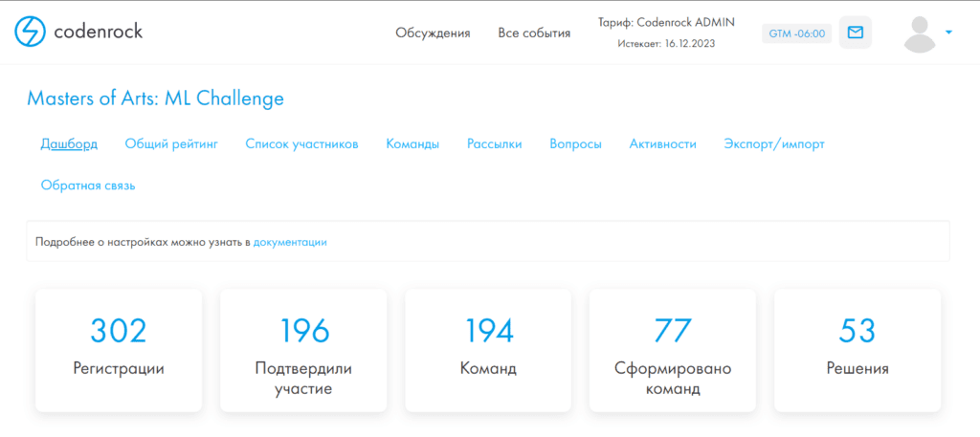The width and height of the screenshot is (980, 437).
Task: Open Все события in top navigation
Action: (534, 33)
